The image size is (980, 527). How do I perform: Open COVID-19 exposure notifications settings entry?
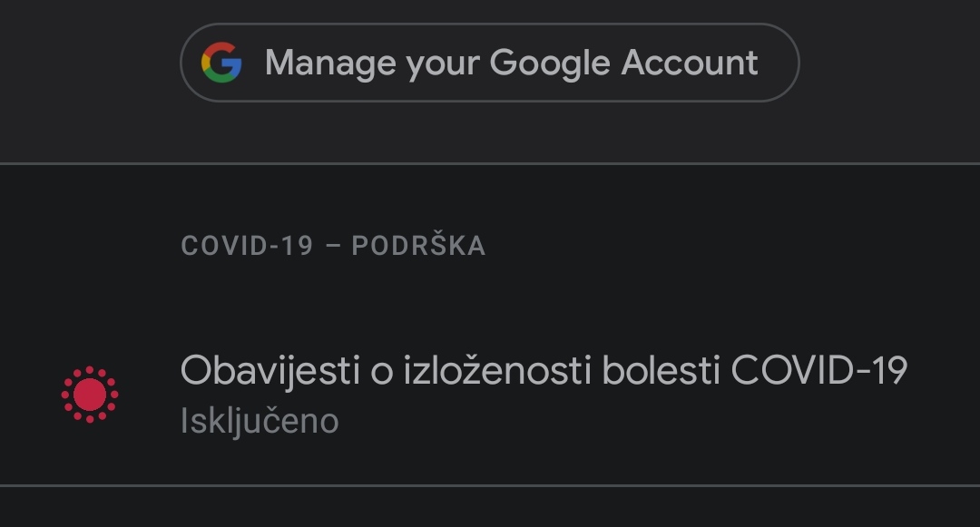(x=490, y=395)
